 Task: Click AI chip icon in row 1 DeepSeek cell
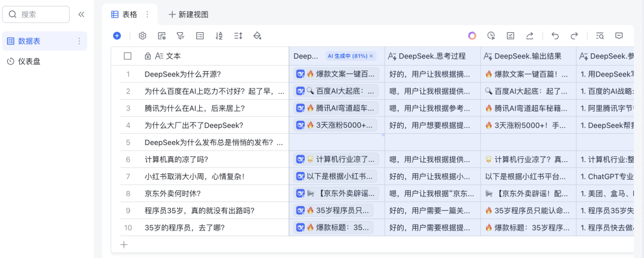[300, 74]
